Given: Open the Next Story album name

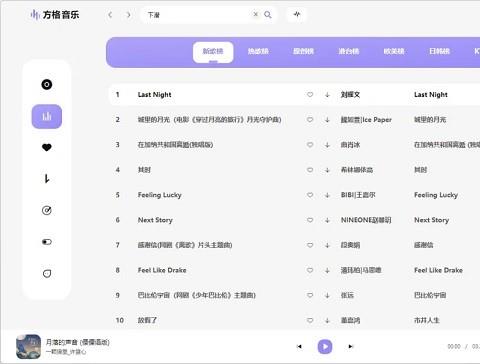Looking at the screenshot, I should click(x=431, y=220).
